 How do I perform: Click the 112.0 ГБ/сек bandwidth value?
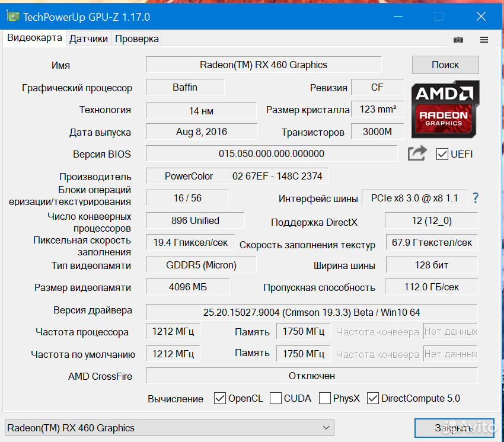pyautogui.click(x=431, y=287)
